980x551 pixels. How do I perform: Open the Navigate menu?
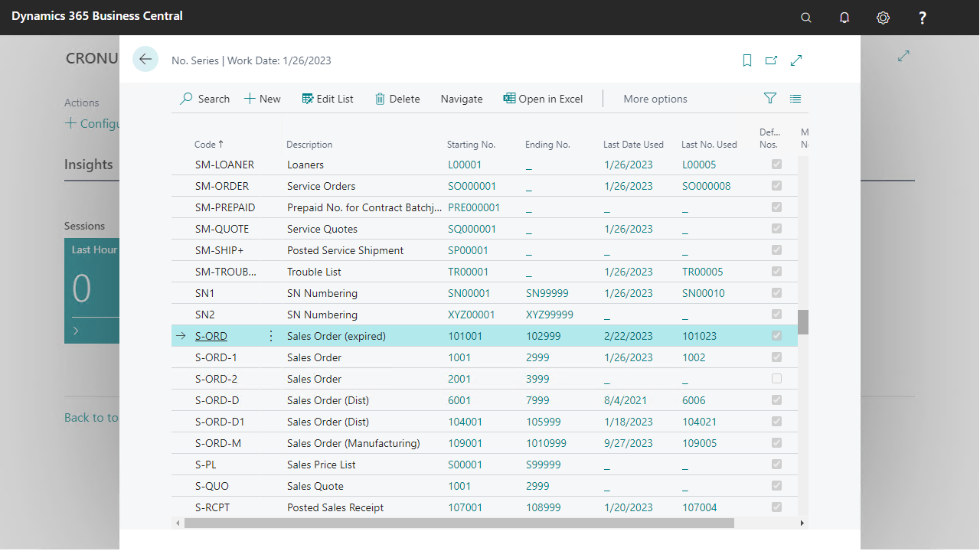pyautogui.click(x=462, y=99)
